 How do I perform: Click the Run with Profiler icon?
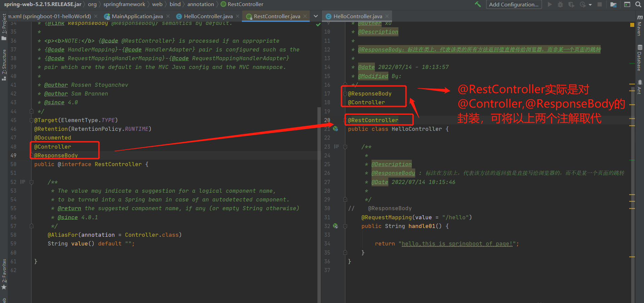click(583, 4)
